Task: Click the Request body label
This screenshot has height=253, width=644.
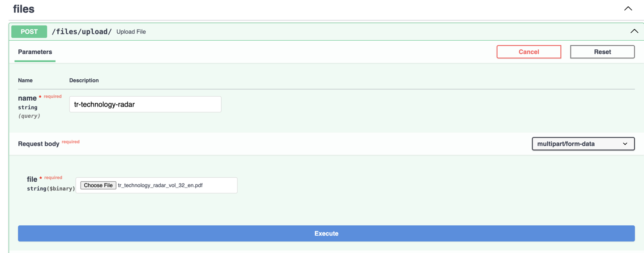Action: [39, 144]
